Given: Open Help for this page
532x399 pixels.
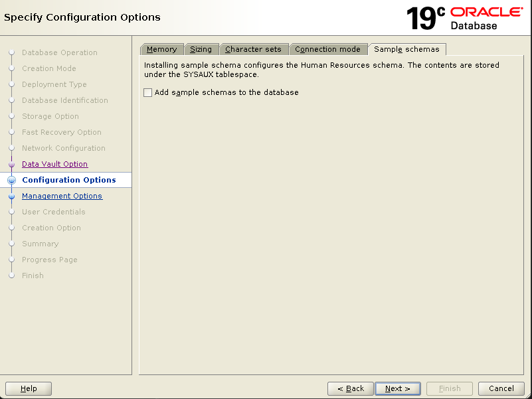Looking at the screenshot, I should pos(29,388).
